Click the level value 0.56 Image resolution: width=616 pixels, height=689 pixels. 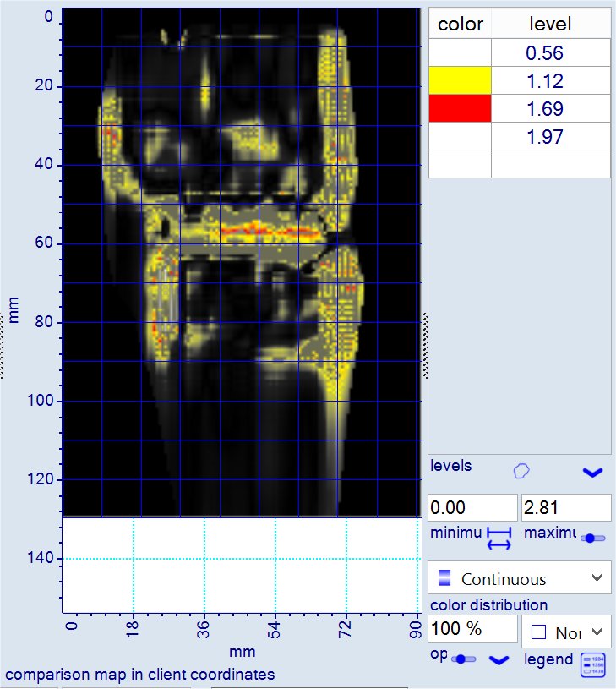(x=550, y=53)
